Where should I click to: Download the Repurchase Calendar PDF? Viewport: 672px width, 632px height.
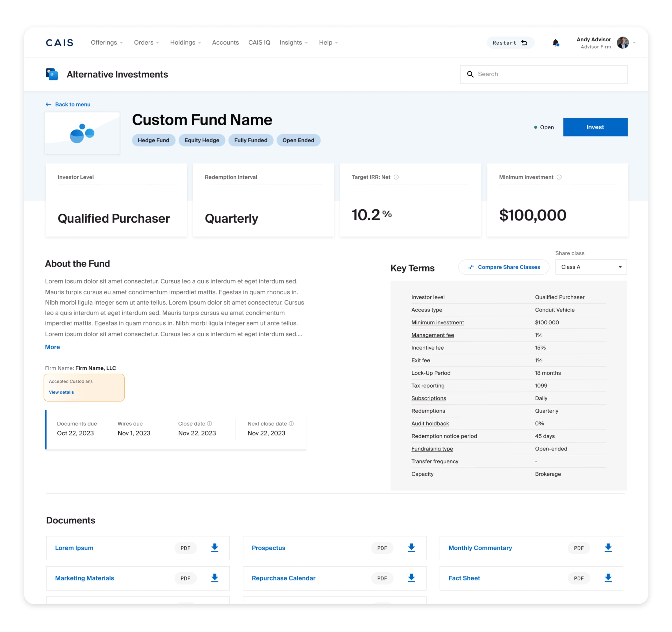click(x=411, y=578)
